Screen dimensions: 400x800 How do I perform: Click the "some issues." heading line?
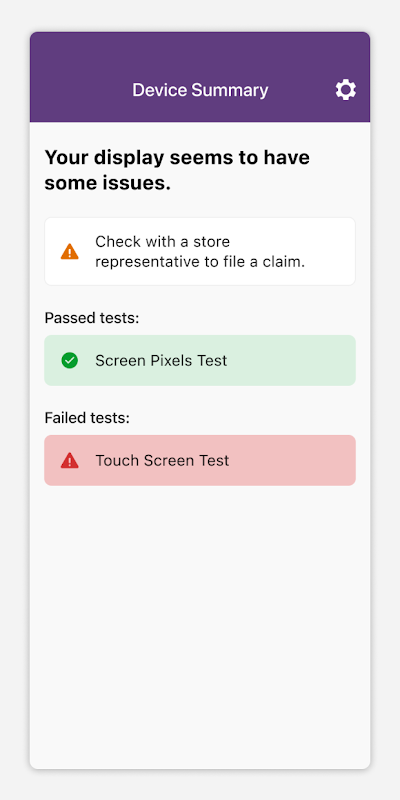[x=108, y=183]
